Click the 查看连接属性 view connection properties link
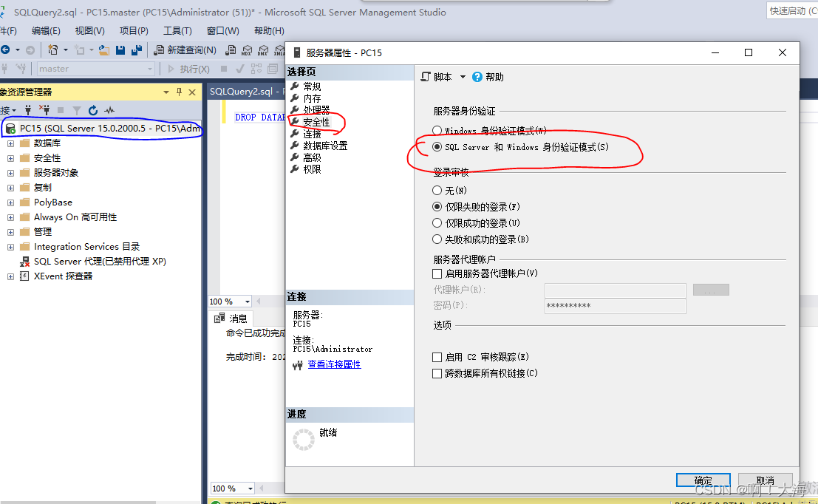The width and height of the screenshot is (818, 504). point(334,364)
